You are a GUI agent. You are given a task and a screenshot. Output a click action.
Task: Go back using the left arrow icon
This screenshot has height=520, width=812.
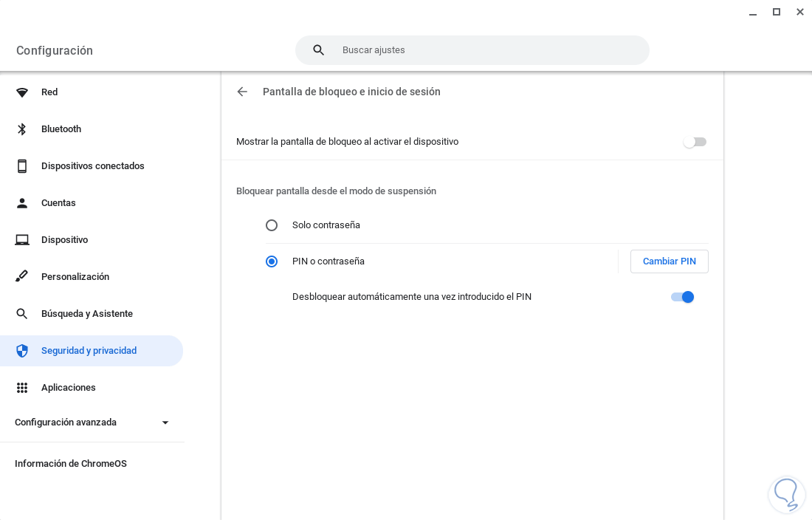coord(242,92)
